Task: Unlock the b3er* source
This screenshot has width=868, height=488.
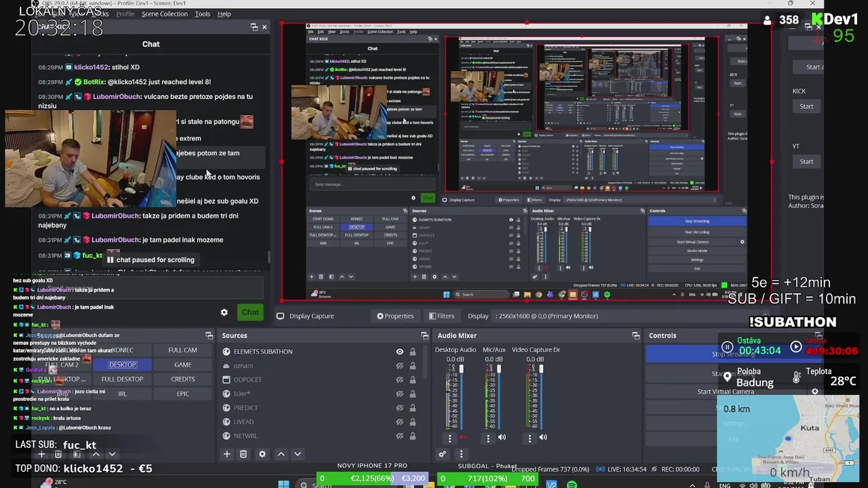Action: click(412, 394)
